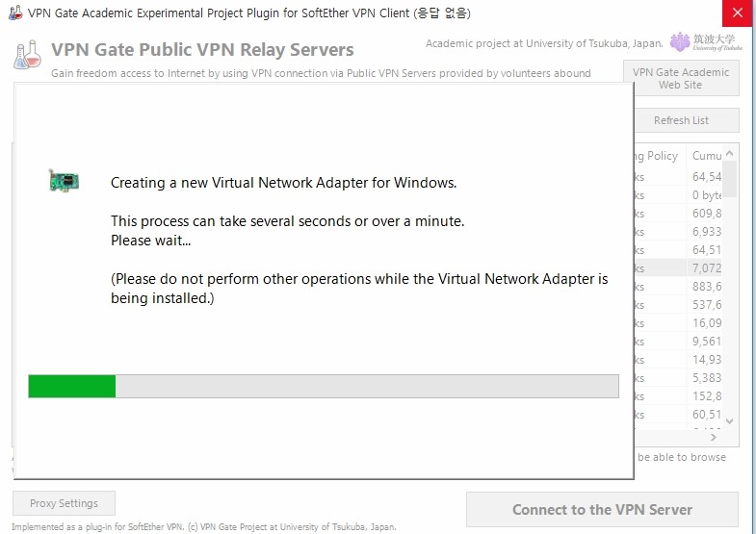Close the VPN Gate plugin window

pyautogui.click(x=738, y=13)
